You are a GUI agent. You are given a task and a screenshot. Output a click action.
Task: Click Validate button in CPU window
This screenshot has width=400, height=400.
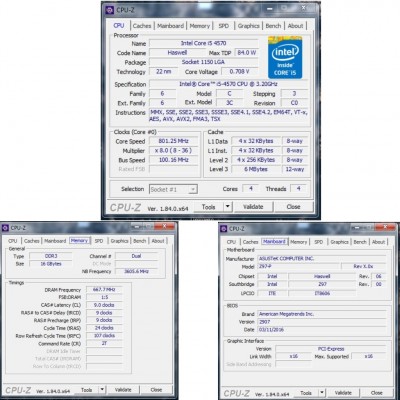click(x=253, y=207)
